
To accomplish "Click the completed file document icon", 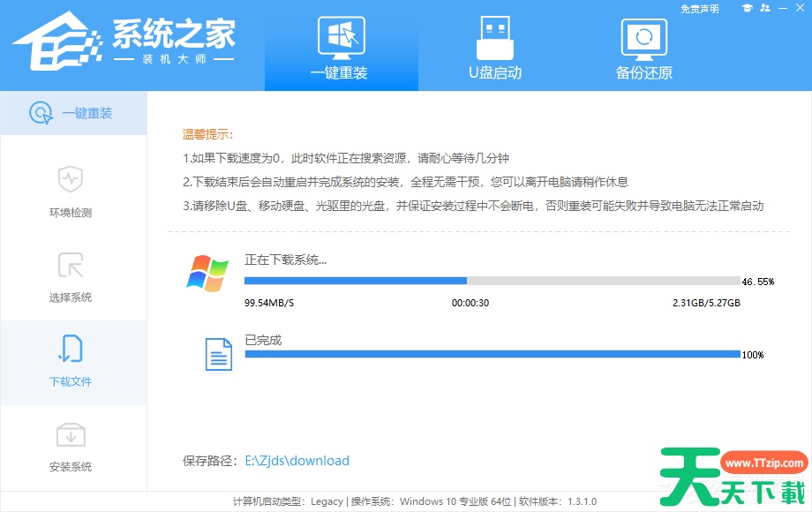I will (219, 355).
